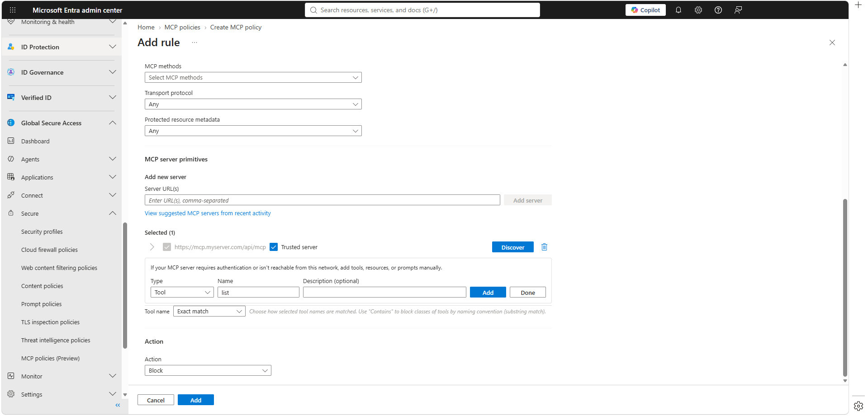Click the search resources box
This screenshot has height=416, width=868.
coord(422,10)
